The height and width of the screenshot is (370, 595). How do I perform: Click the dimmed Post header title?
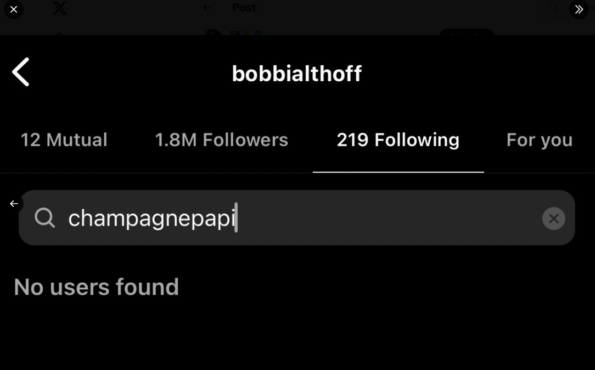coord(244,8)
